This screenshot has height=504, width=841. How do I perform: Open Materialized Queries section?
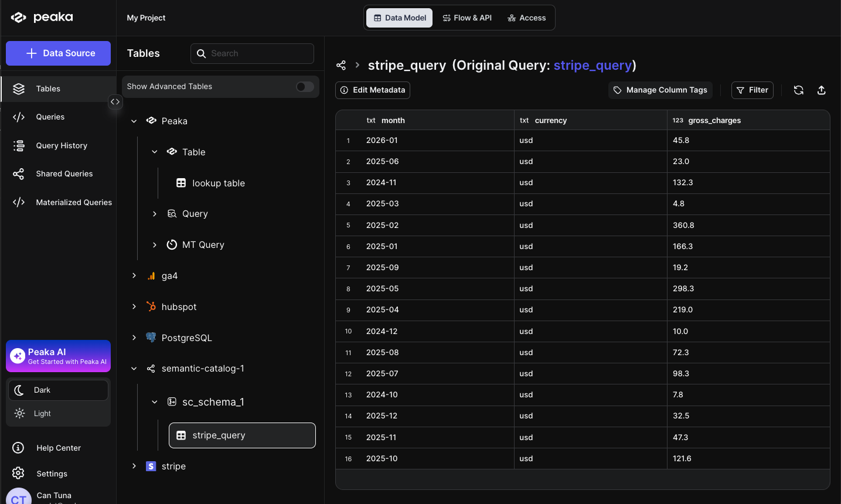pyautogui.click(x=73, y=202)
